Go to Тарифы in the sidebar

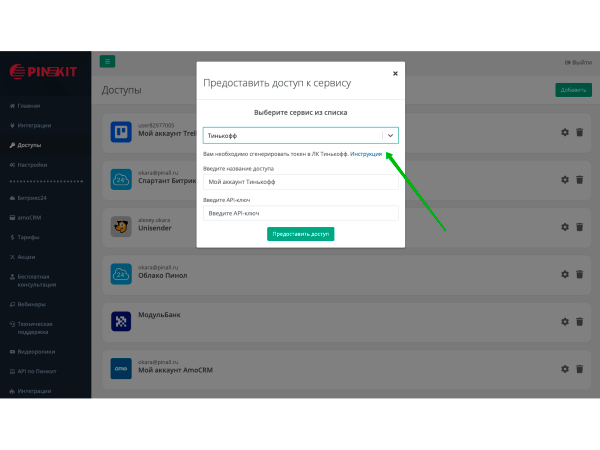click(30, 237)
